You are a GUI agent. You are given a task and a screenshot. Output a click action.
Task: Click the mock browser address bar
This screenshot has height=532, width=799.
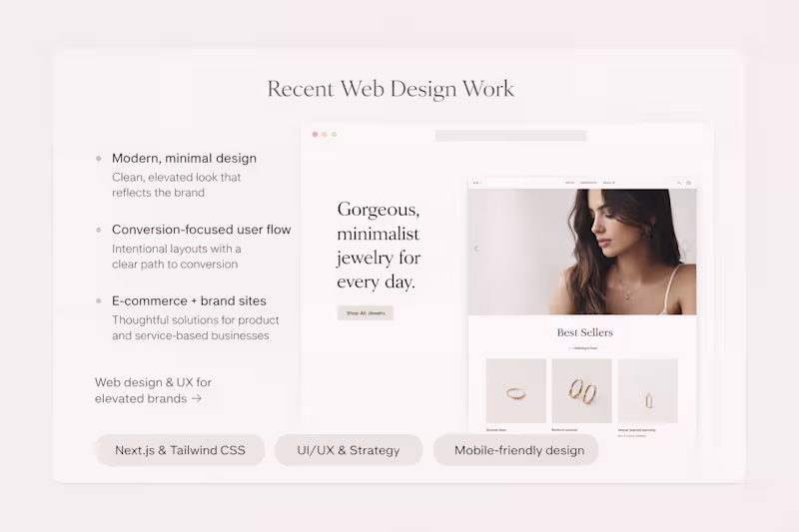pyautogui.click(x=510, y=136)
